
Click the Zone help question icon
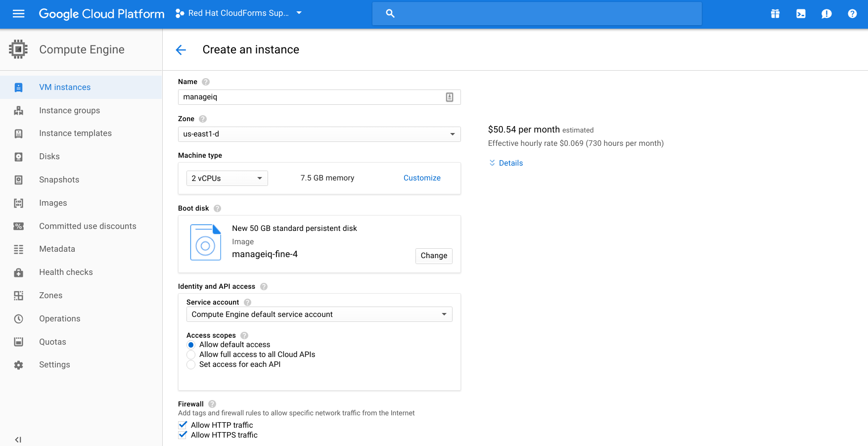click(203, 119)
